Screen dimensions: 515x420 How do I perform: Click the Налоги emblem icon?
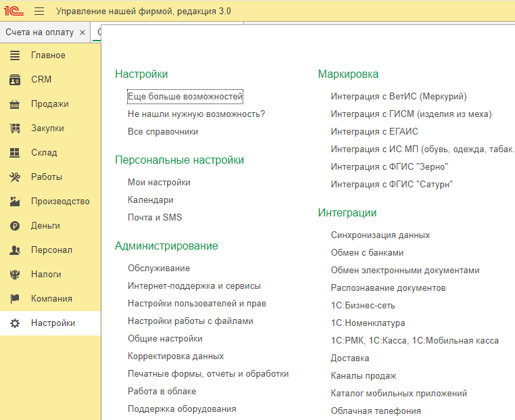point(15,275)
